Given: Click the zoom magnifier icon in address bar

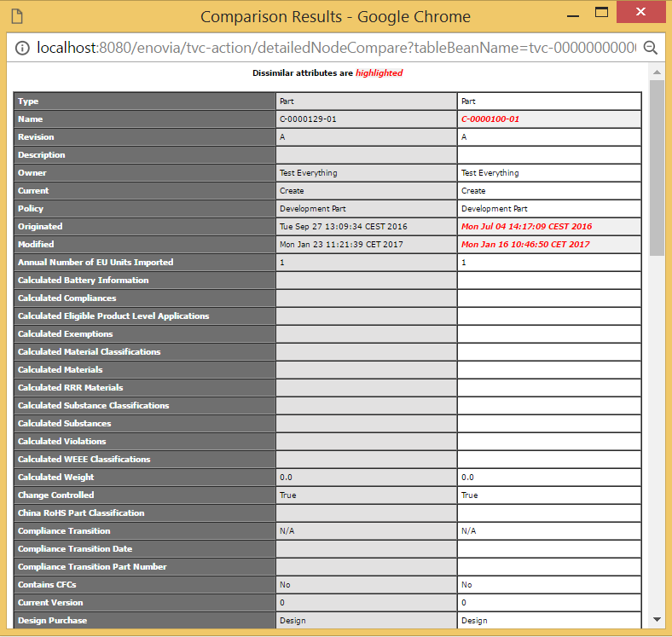Looking at the screenshot, I should point(651,48).
